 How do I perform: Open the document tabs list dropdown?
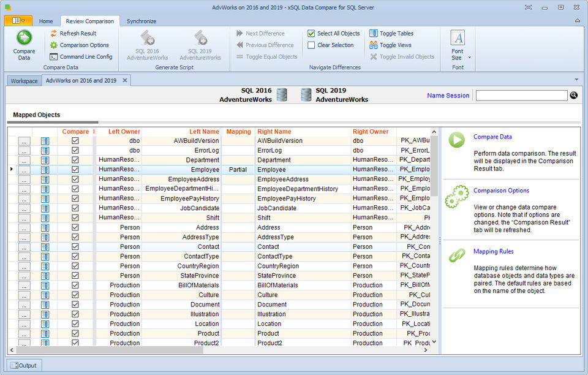(576, 80)
